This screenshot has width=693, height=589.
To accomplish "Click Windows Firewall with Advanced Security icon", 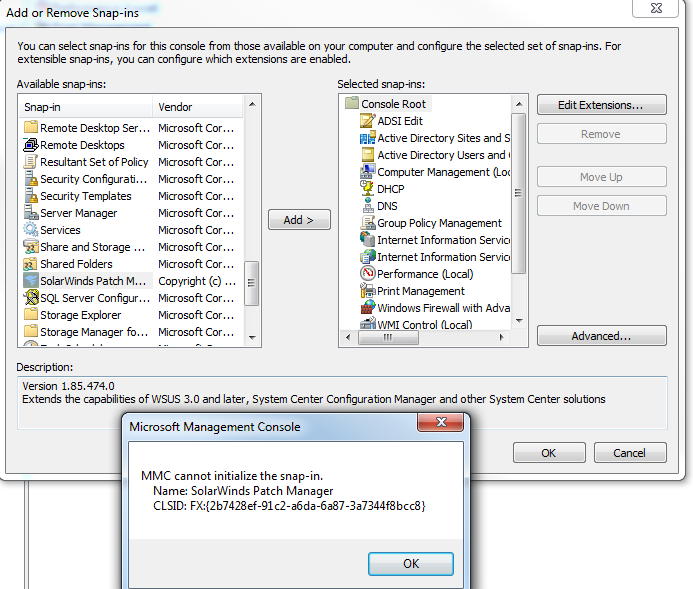I will 367,308.
